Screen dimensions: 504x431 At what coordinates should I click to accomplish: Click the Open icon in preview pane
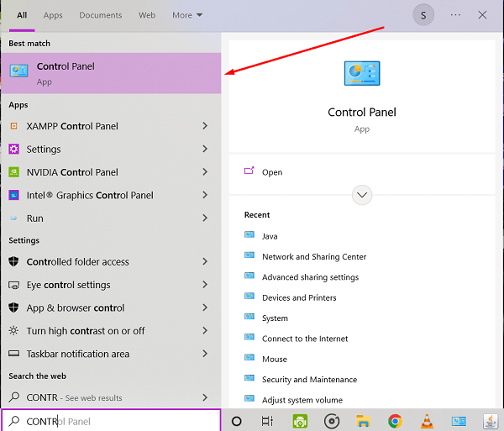[249, 171]
